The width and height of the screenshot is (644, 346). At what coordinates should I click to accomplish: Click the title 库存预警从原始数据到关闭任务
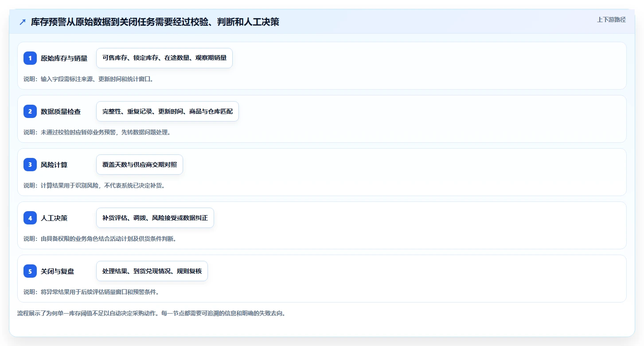[155, 22]
